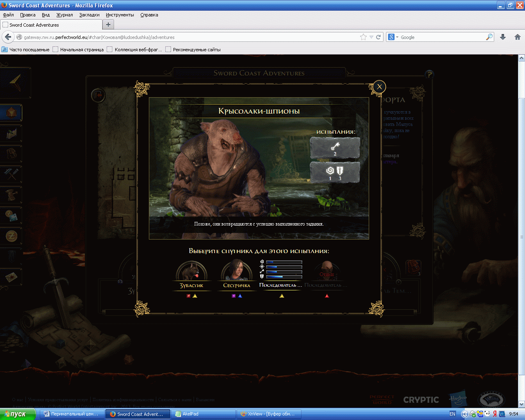The width and height of the screenshot is (525, 420).
Task: Click the highlighted white Последователь companion name
Action: point(281,285)
